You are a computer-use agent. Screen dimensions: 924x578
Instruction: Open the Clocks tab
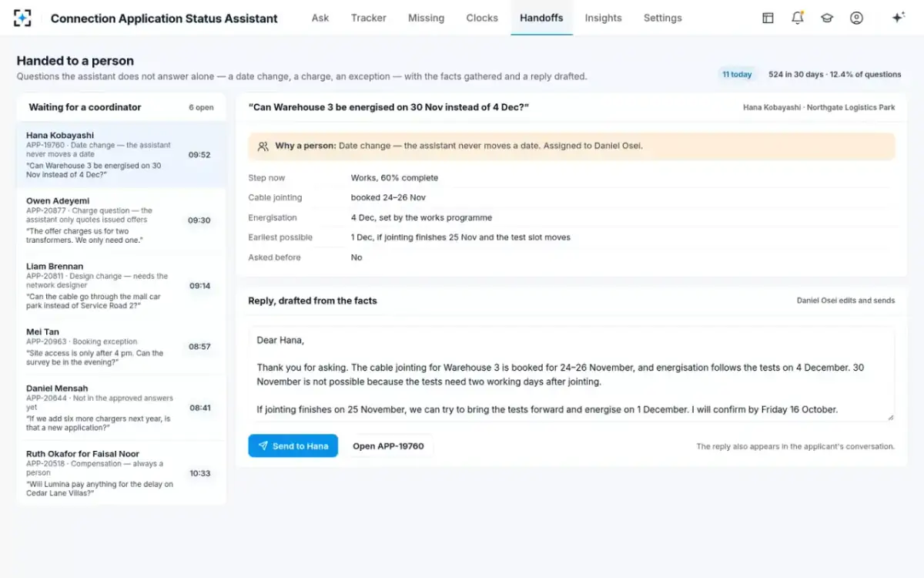482,18
